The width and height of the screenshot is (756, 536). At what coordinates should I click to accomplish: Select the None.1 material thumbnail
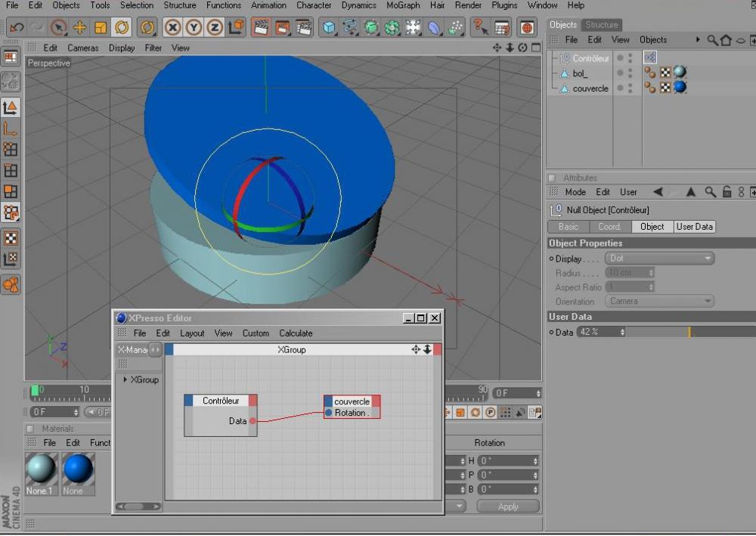40,469
